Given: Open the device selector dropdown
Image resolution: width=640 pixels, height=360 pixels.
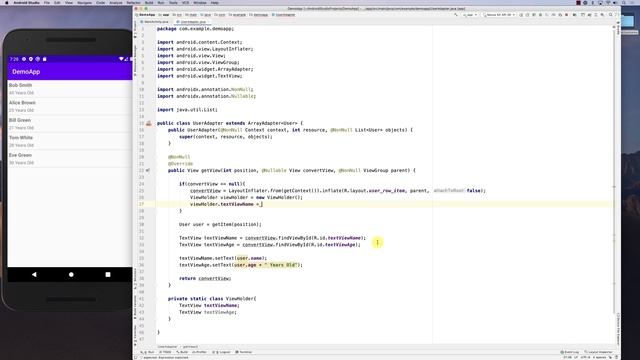Looking at the screenshot, I should point(499,15).
